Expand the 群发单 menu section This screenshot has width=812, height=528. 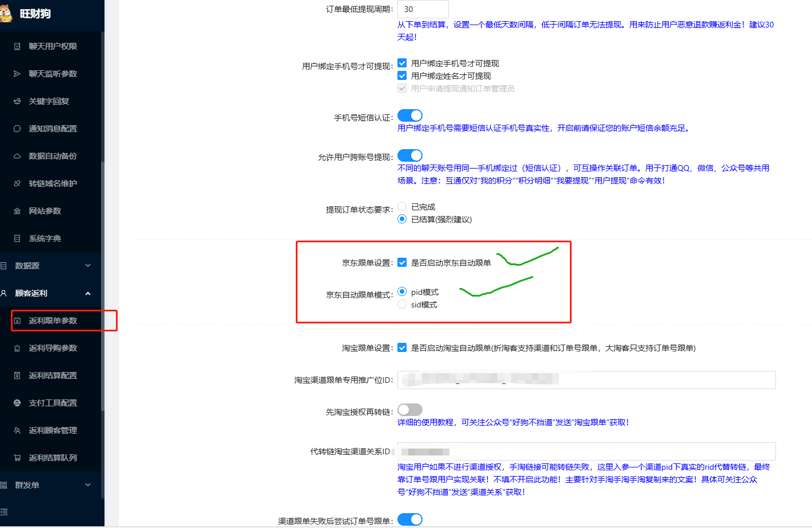click(x=87, y=485)
